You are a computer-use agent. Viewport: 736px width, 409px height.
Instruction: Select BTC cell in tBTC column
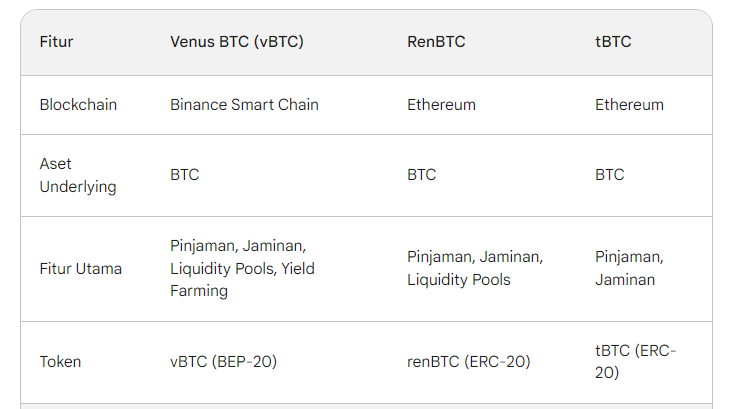(x=610, y=175)
